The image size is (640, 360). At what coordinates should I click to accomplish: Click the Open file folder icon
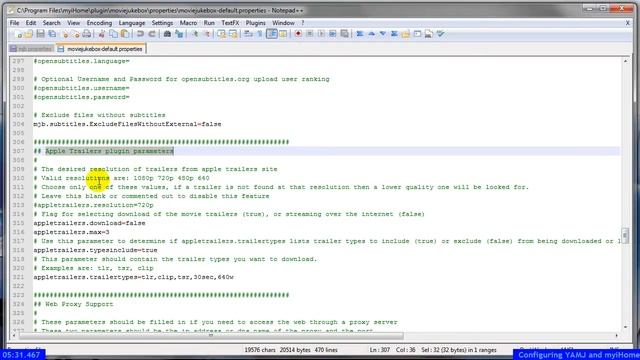click(x=29, y=34)
